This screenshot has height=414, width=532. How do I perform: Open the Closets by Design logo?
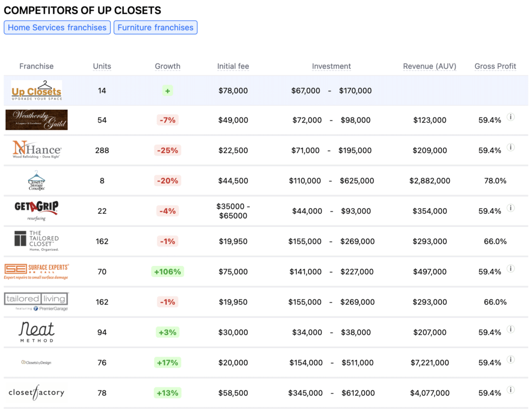pos(36,363)
